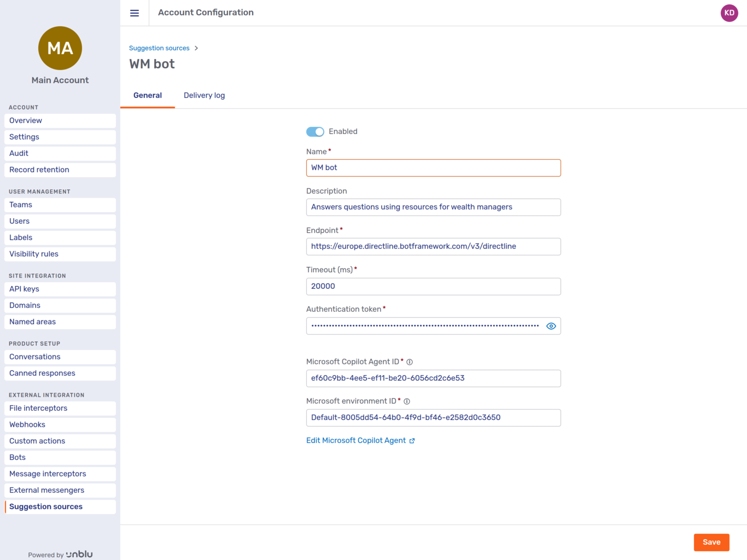Open Webhooks in the sidebar
This screenshot has width=747, height=560.
coord(27,424)
